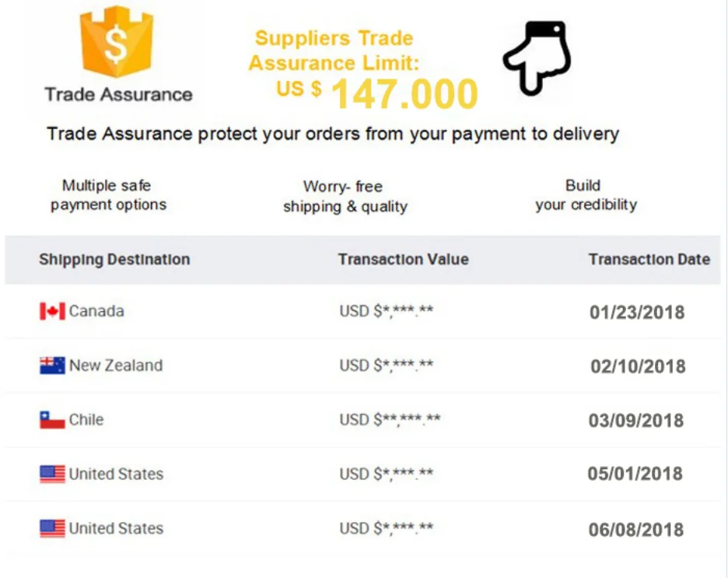The height and width of the screenshot is (578, 728).
Task: Click the Canada flag icon
Action: [52, 312]
